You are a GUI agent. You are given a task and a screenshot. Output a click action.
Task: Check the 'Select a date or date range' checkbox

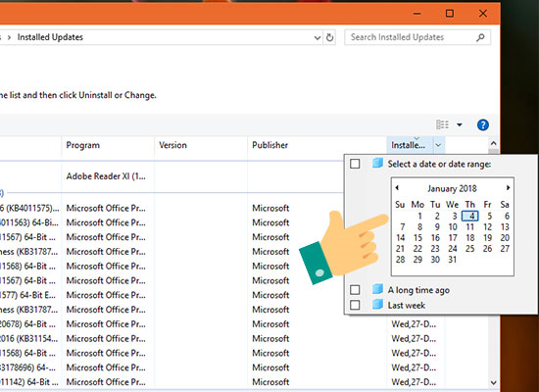(x=355, y=164)
